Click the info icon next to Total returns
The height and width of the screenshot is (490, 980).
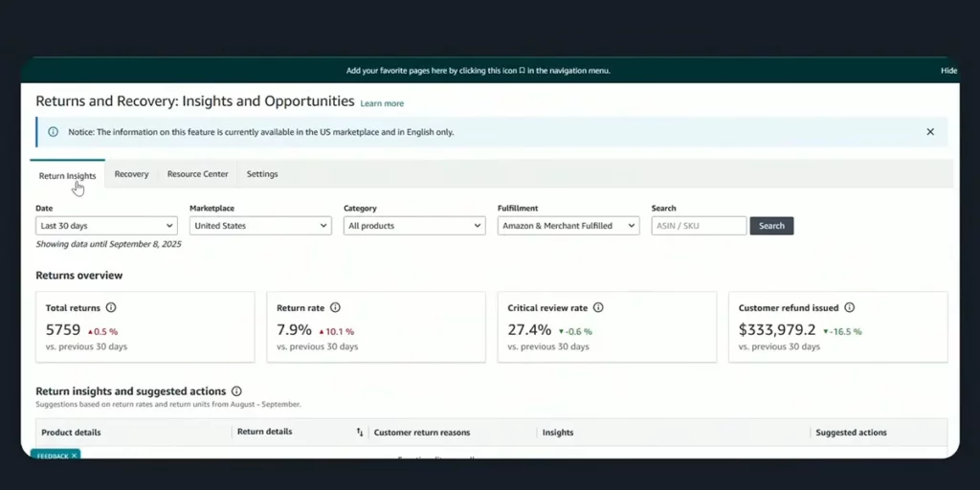click(x=111, y=308)
